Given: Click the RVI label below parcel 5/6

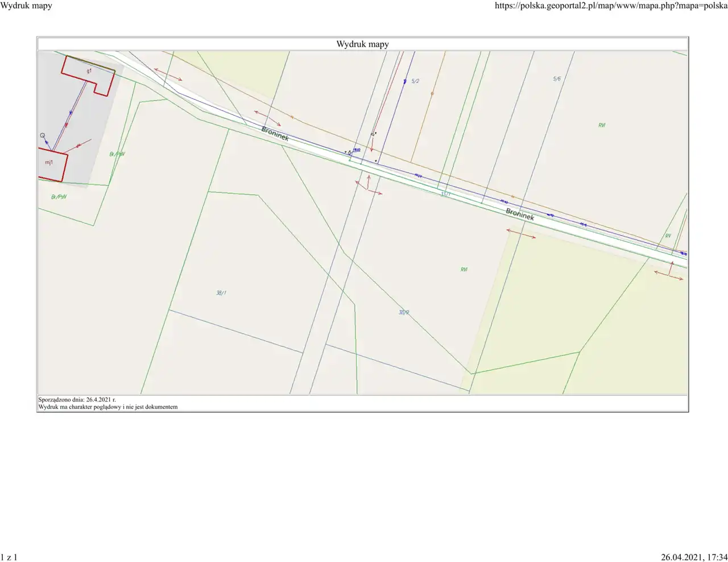Looking at the screenshot, I should [602, 125].
